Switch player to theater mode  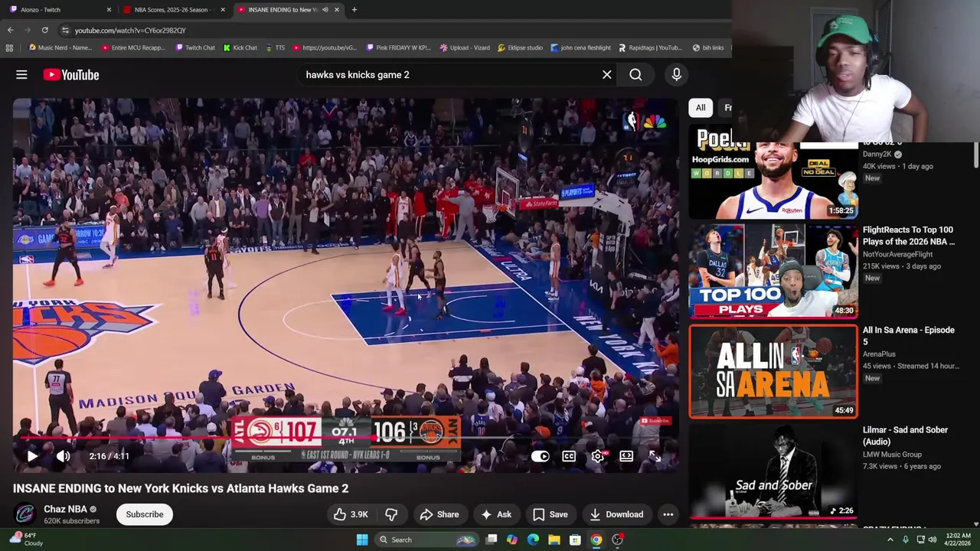626,456
